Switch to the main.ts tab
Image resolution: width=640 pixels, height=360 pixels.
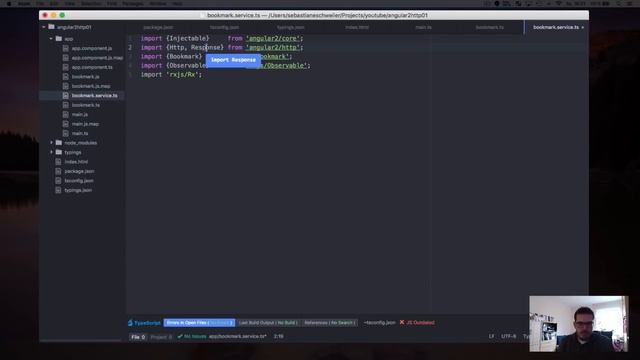coord(423,27)
